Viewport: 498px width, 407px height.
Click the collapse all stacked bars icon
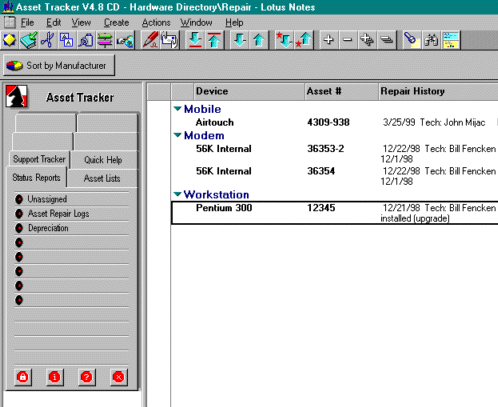tap(386, 40)
